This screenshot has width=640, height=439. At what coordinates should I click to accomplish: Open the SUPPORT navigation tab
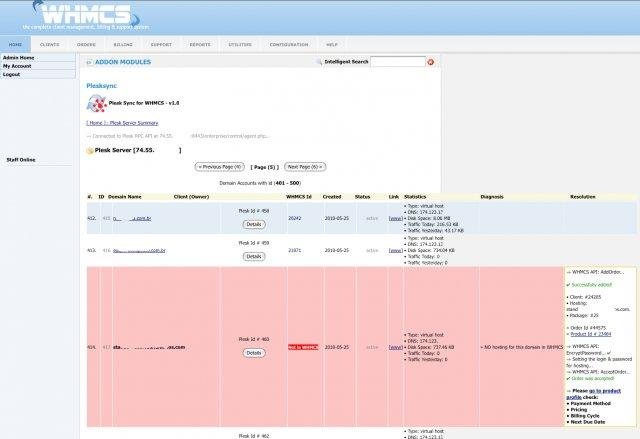tap(161, 44)
